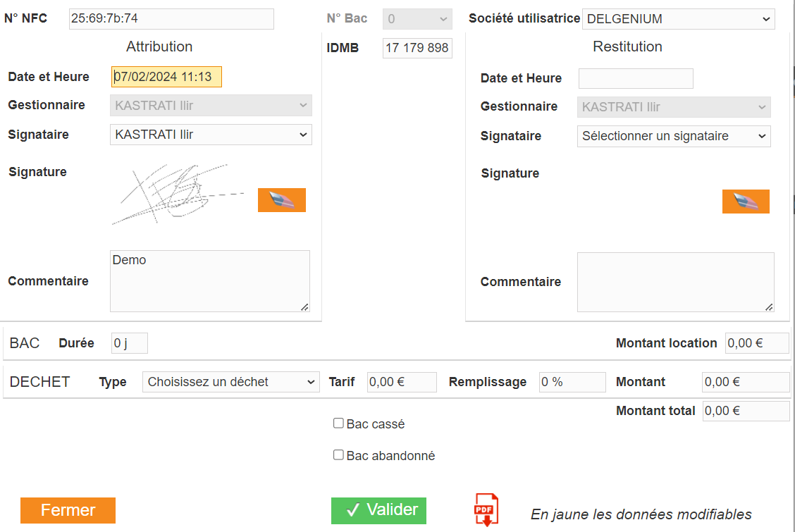Enable the Bac abandonné checkbox

coord(338,455)
